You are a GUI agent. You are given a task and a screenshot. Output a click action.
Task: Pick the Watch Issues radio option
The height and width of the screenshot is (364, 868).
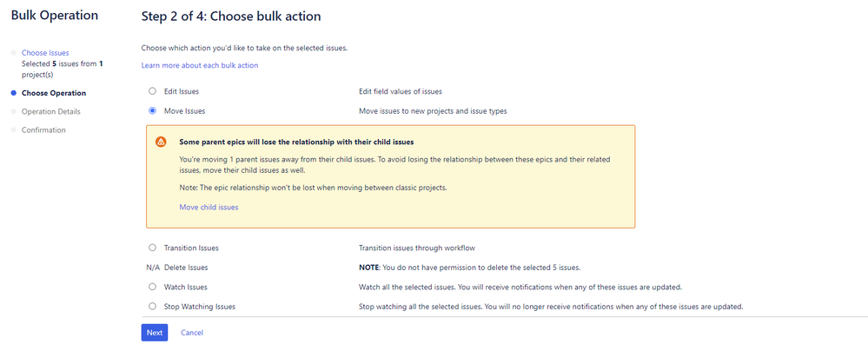pos(152,287)
